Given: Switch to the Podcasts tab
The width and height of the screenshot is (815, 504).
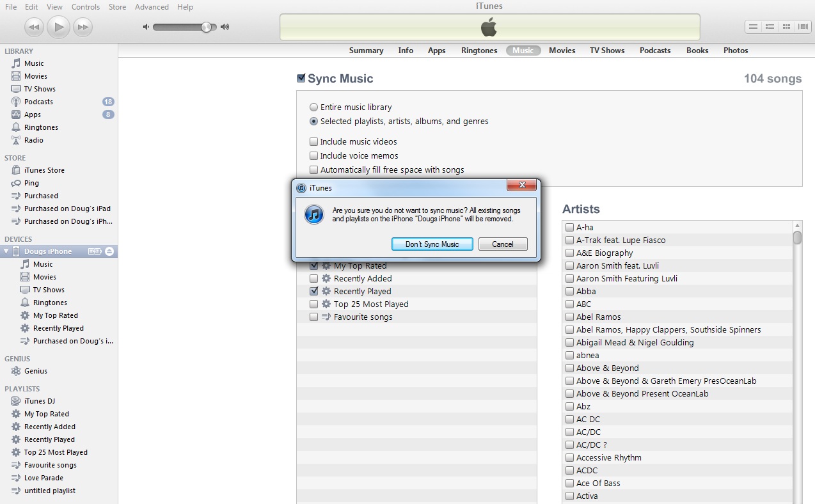Looking at the screenshot, I should tap(655, 51).
